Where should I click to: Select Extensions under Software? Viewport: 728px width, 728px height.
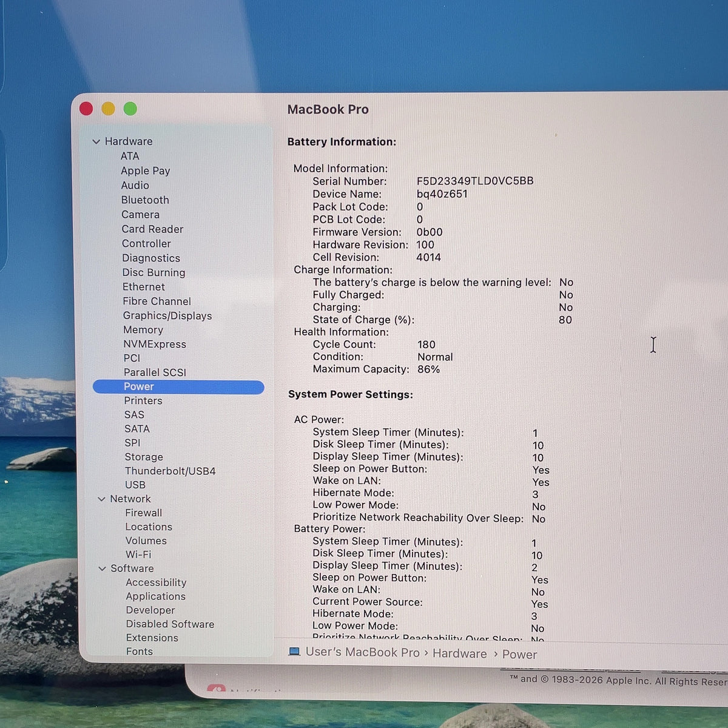[152, 638]
